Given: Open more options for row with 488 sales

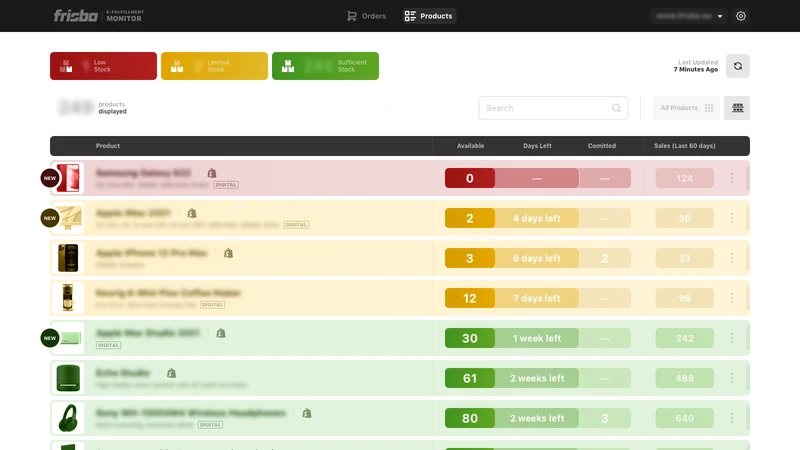Looking at the screenshot, I should (732, 378).
